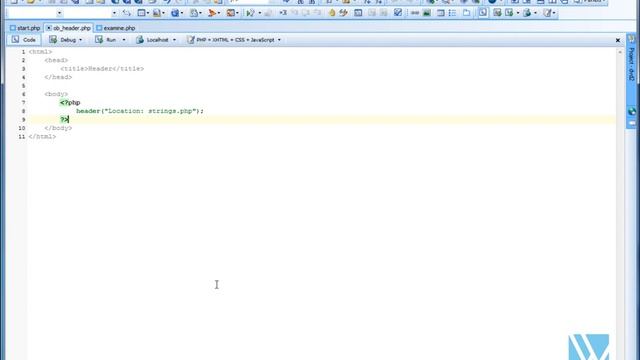This screenshot has height=360, width=640.
Task: Click the pencil page icon at toolbar end
Action: click(x=547, y=13)
